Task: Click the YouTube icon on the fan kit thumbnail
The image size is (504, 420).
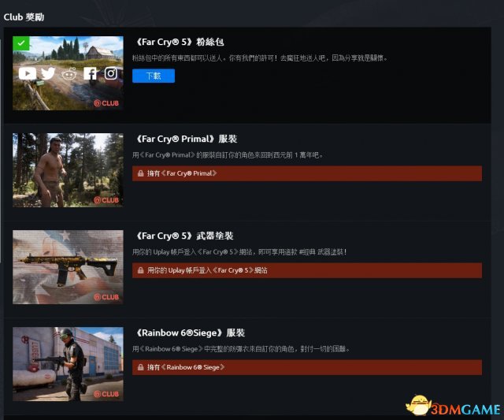Action: (28, 73)
